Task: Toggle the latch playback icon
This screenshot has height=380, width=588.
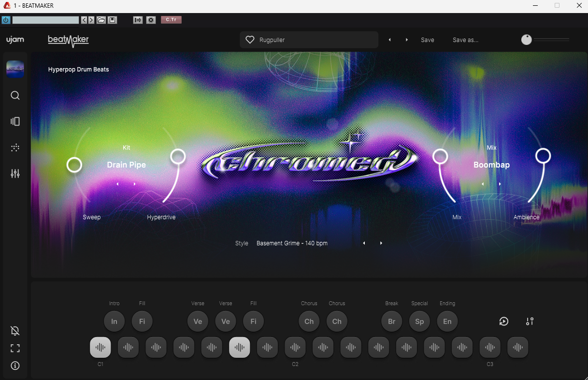Action: 504,322
